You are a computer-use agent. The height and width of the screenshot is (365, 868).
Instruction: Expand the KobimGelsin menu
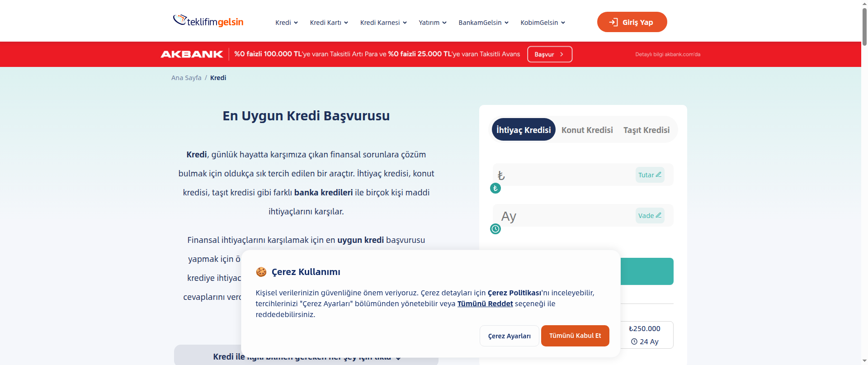coord(543,23)
